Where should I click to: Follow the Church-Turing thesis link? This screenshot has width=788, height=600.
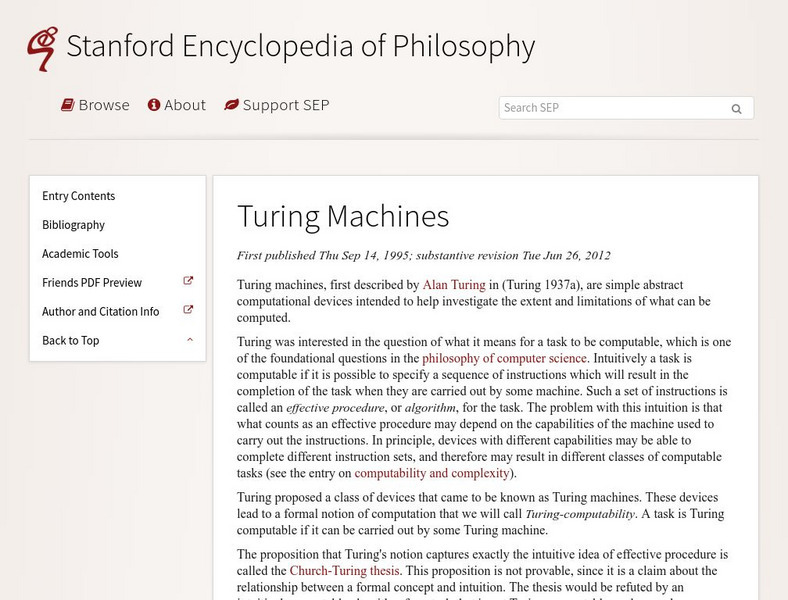click(x=345, y=571)
